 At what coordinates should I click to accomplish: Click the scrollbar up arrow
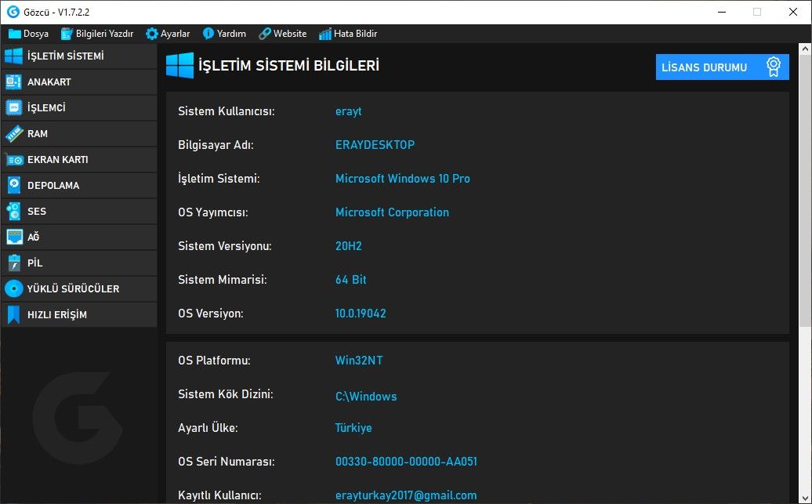pos(805,49)
